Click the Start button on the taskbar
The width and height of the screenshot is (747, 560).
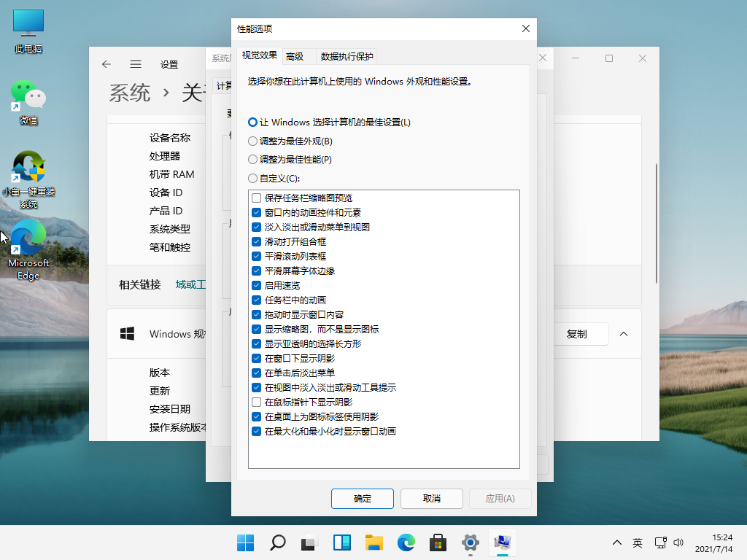(245, 543)
